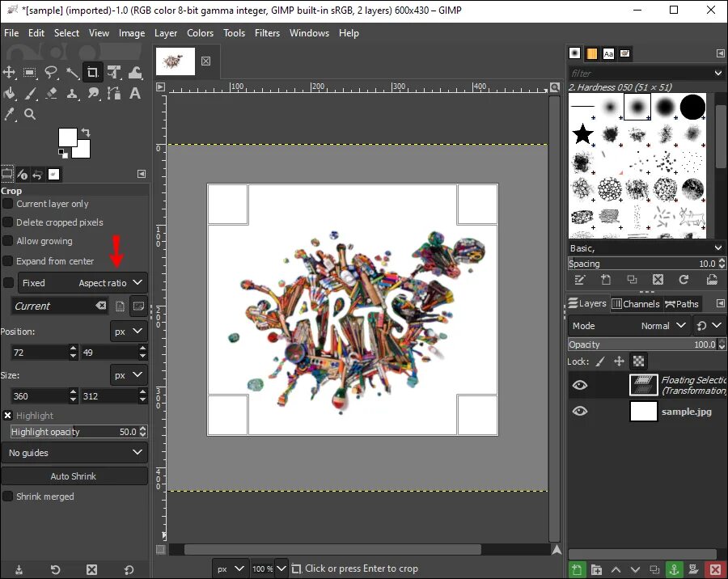Select the Color Picker eyedropper tool
This screenshot has width=728, height=579.
(x=9, y=114)
